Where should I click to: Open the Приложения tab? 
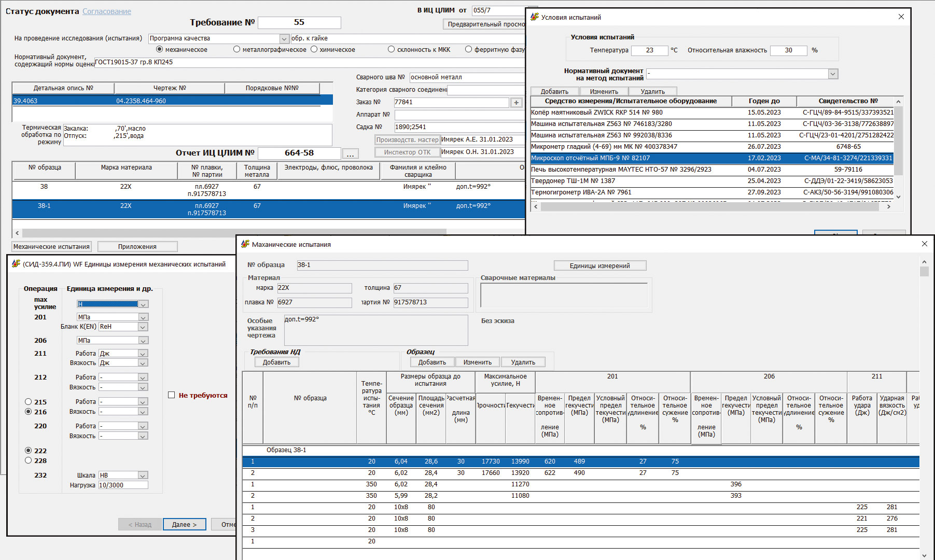[137, 247]
